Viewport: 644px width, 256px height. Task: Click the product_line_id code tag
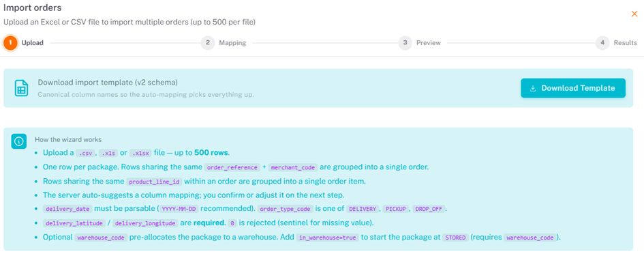pos(154,182)
